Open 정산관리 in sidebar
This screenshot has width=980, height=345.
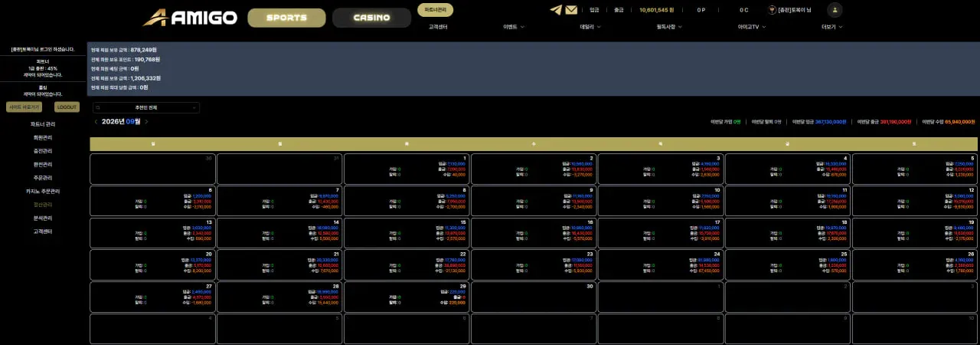click(43, 205)
